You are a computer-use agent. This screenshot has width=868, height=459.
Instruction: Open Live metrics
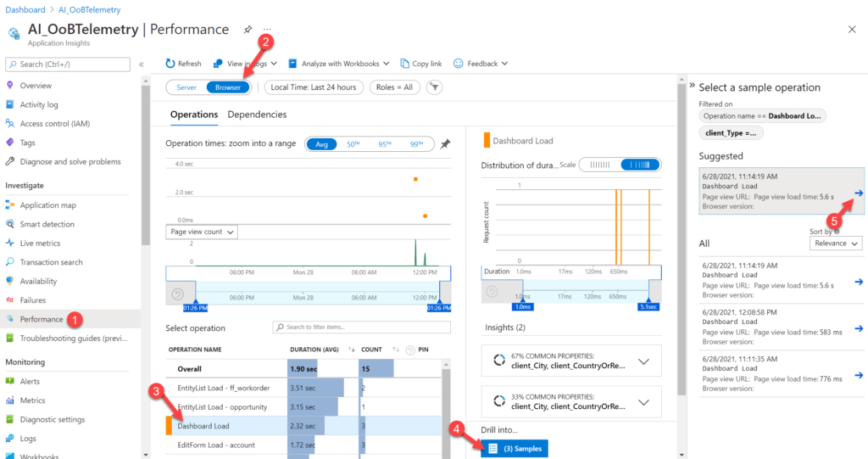click(40, 243)
